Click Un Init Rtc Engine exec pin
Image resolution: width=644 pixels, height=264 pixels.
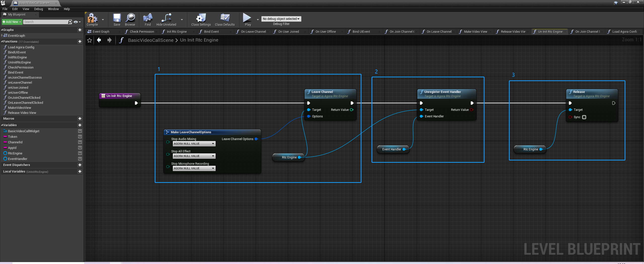(x=136, y=103)
